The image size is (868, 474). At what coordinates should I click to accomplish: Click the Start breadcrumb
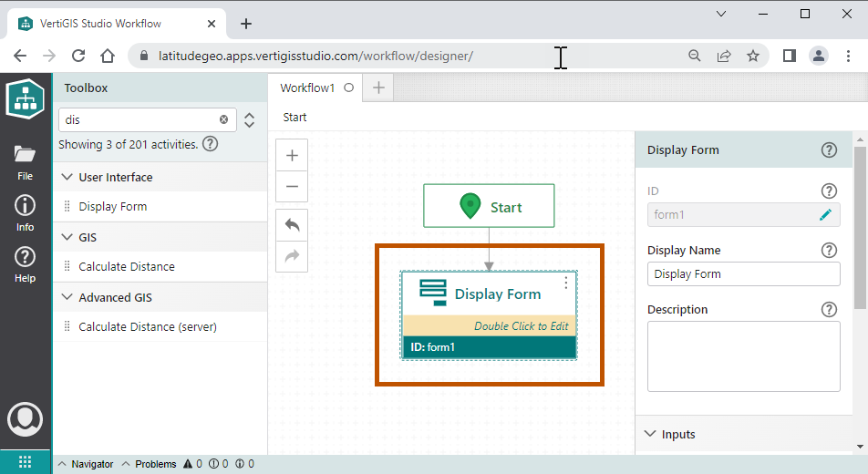(x=294, y=118)
